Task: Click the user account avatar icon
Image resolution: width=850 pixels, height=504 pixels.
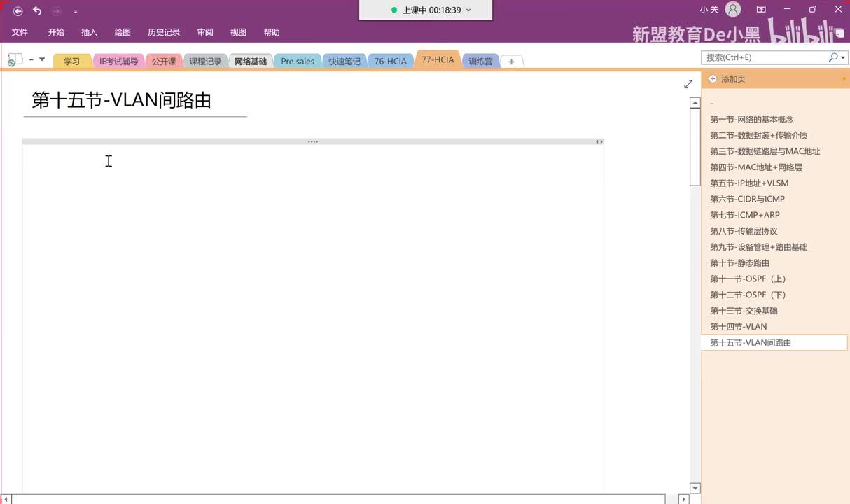Action: (733, 9)
